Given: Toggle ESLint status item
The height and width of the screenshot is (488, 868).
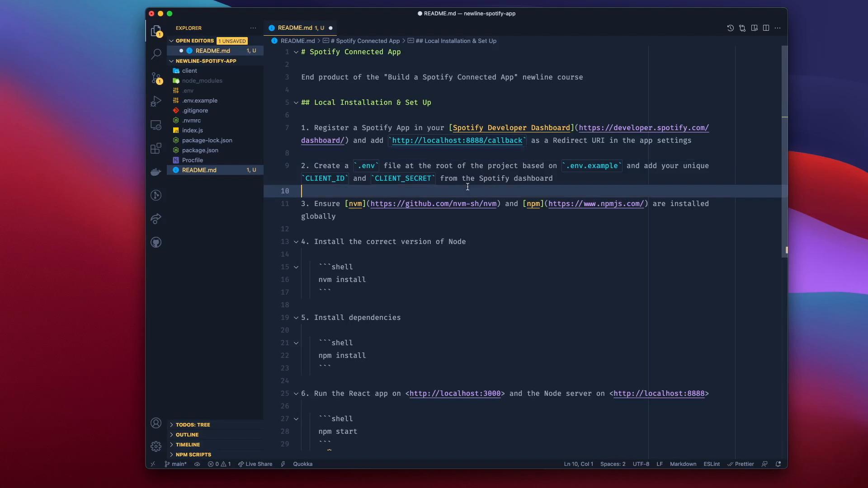Looking at the screenshot, I should (712, 464).
